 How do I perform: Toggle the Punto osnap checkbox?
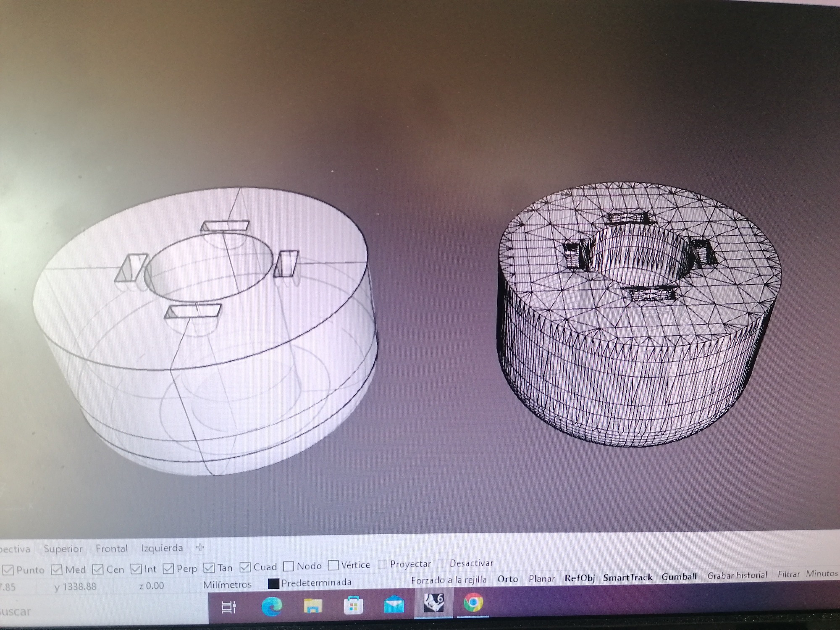click(x=8, y=570)
